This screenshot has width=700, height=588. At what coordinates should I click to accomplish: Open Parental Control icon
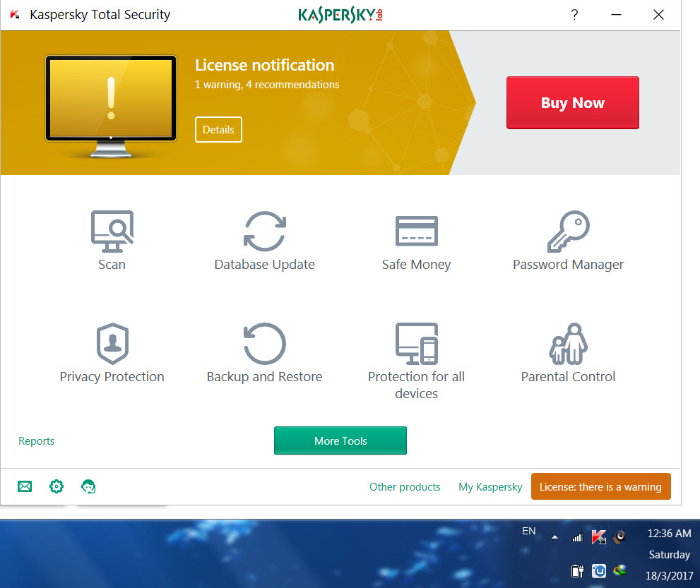(x=569, y=344)
